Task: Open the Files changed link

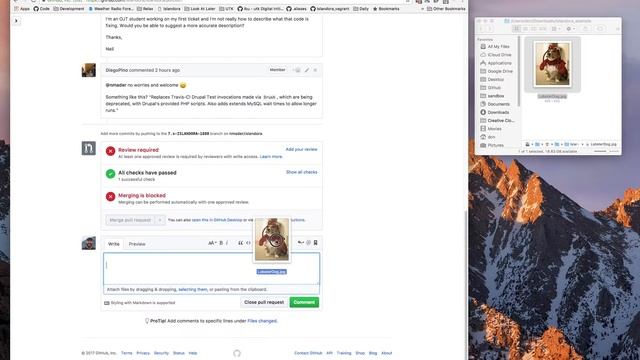Action: point(262,321)
